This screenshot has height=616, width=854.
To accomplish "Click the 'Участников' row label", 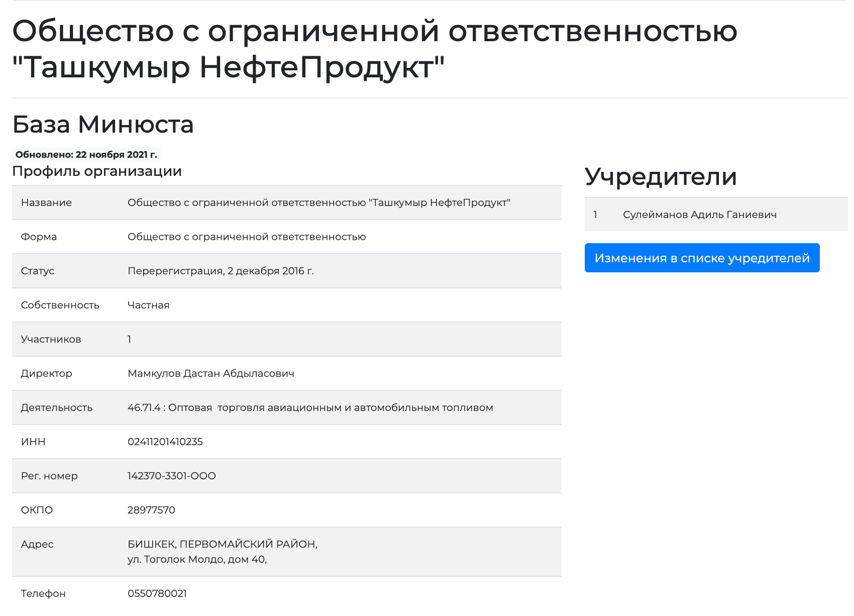I will (x=51, y=339).
